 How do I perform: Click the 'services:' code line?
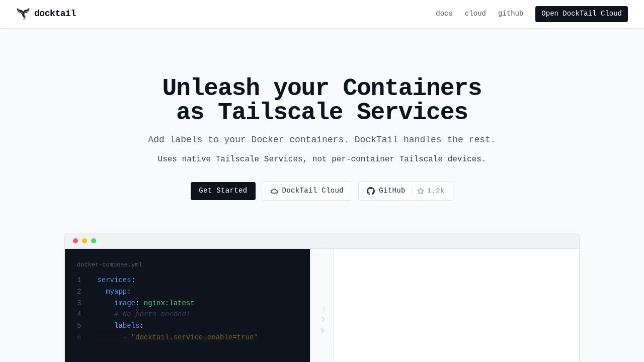[x=116, y=280]
